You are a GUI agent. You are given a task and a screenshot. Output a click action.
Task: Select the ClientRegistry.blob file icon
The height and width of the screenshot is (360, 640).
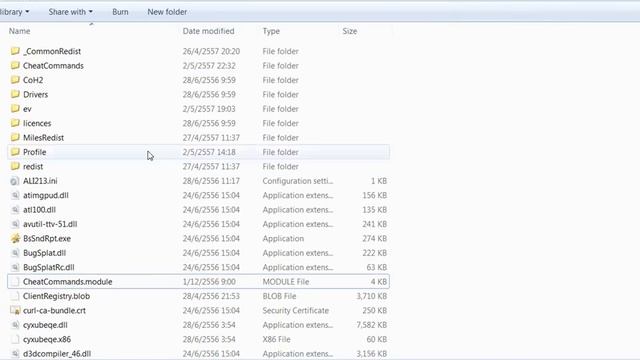(x=15, y=296)
